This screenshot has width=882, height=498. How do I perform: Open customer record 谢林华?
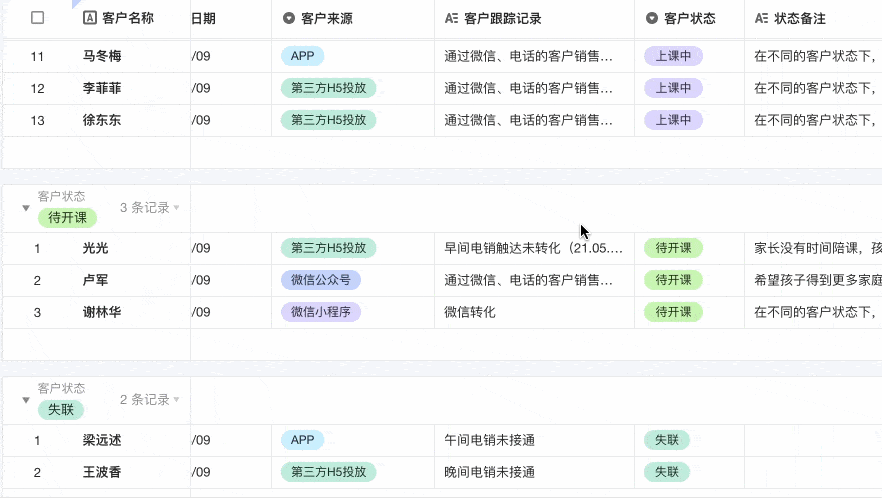[x=102, y=312]
